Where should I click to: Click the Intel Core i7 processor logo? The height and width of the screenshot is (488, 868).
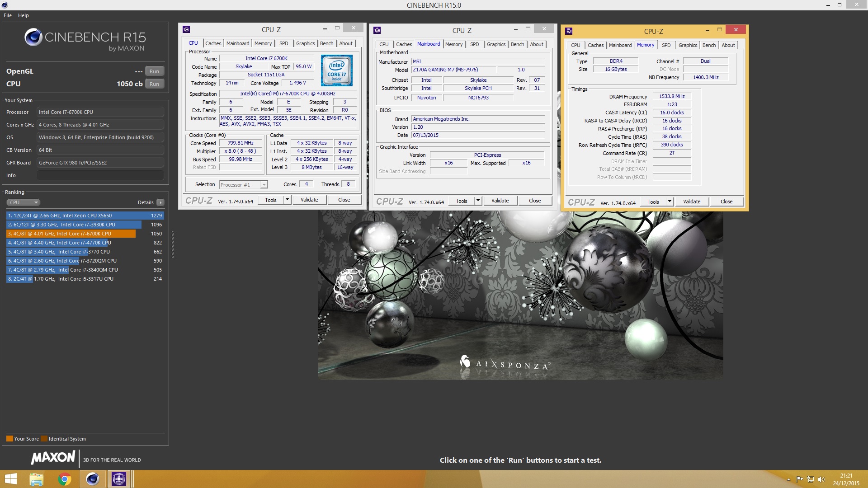(337, 70)
